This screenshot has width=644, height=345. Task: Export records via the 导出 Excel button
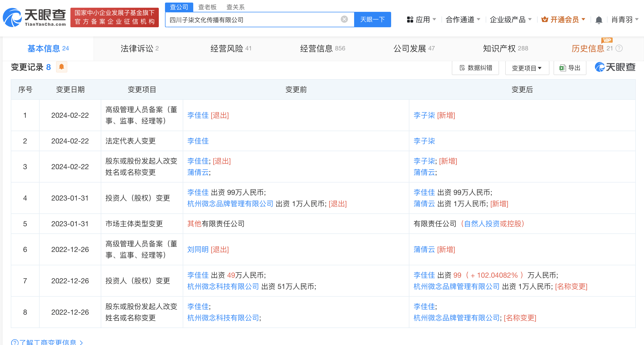click(570, 68)
